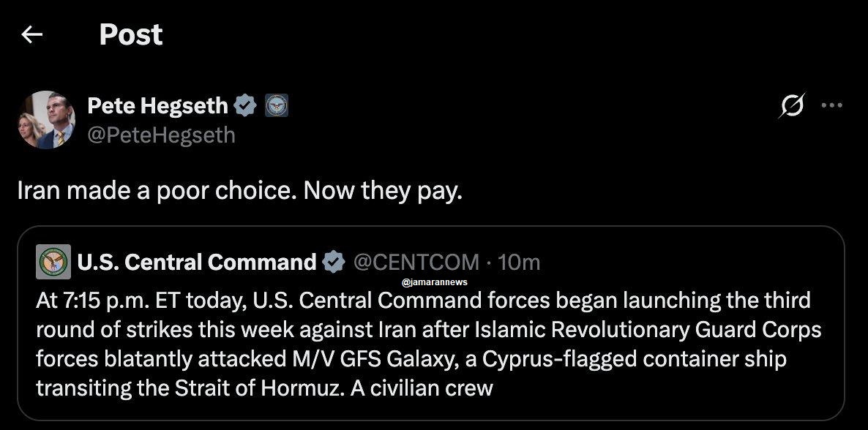Image resolution: width=868 pixels, height=430 pixels.
Task: Click the Defense Department affiliation badge
Action: (276, 105)
